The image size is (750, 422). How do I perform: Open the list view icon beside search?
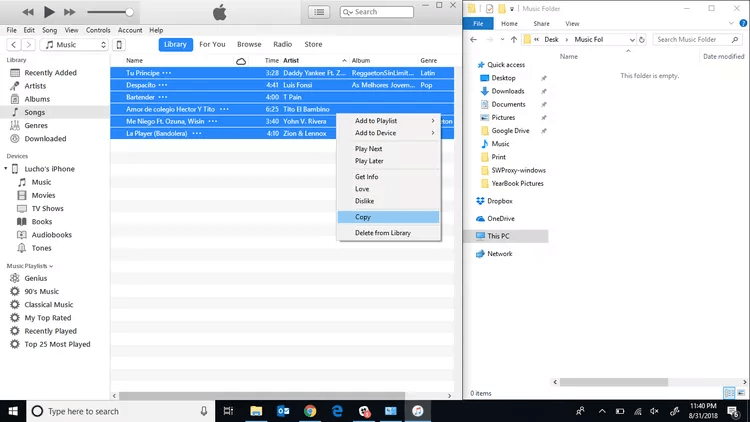coord(319,12)
